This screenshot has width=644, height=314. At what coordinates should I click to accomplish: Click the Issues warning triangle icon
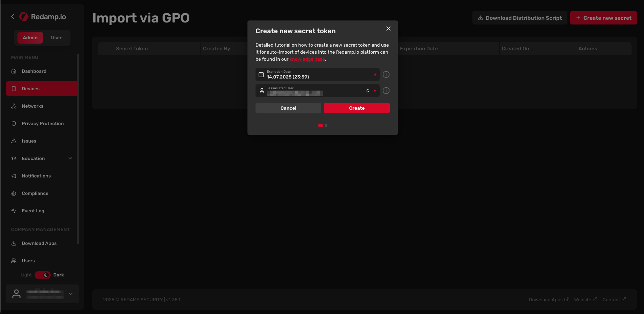click(x=14, y=141)
